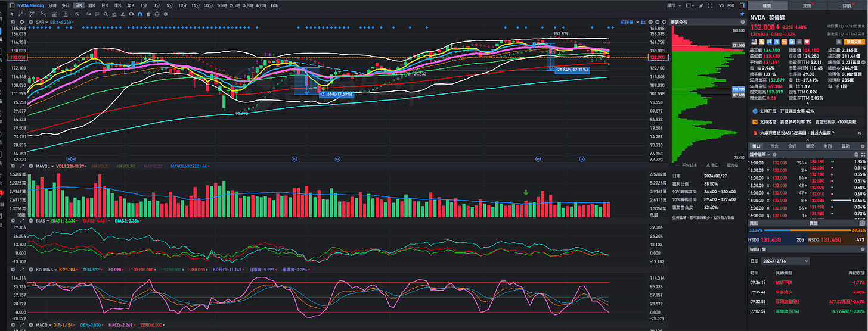The width and height of the screenshot is (868, 331).
Task: Remove SAR indicator with the x icon
Action: pyautogui.click(x=30, y=22)
